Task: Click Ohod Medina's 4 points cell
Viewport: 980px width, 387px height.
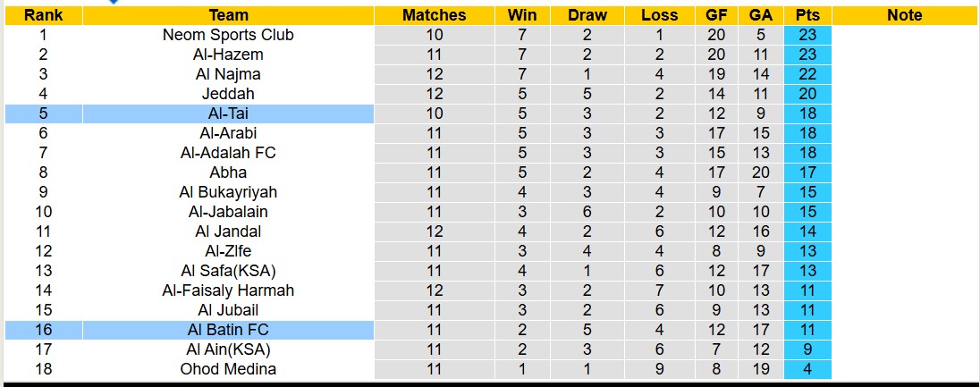Action: [807, 369]
